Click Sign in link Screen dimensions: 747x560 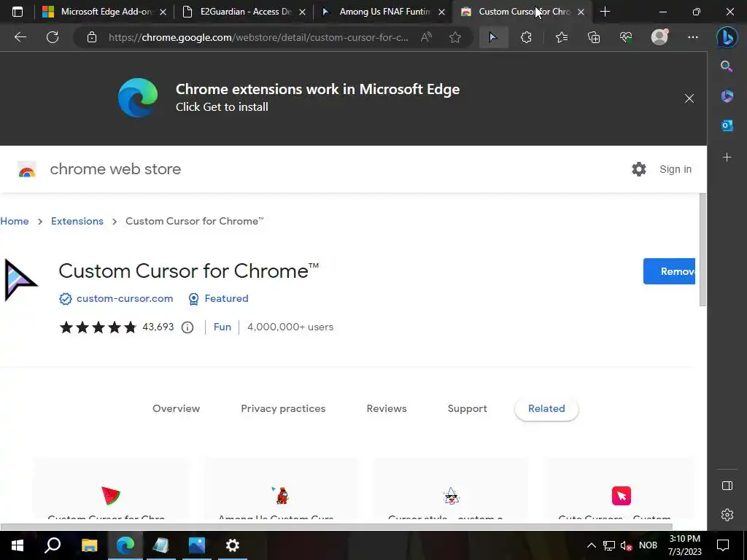pyautogui.click(x=675, y=169)
